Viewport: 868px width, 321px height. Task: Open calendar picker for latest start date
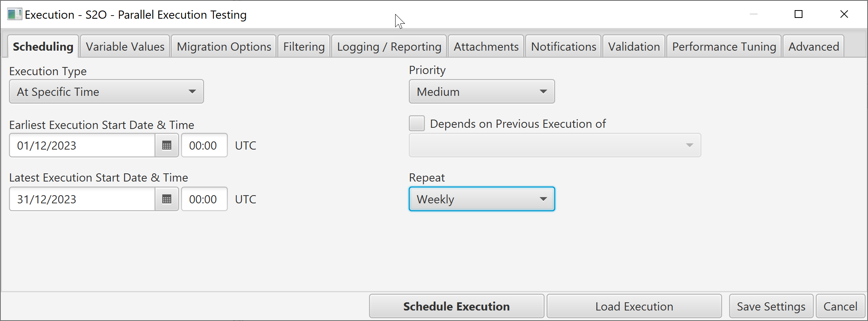tap(167, 199)
